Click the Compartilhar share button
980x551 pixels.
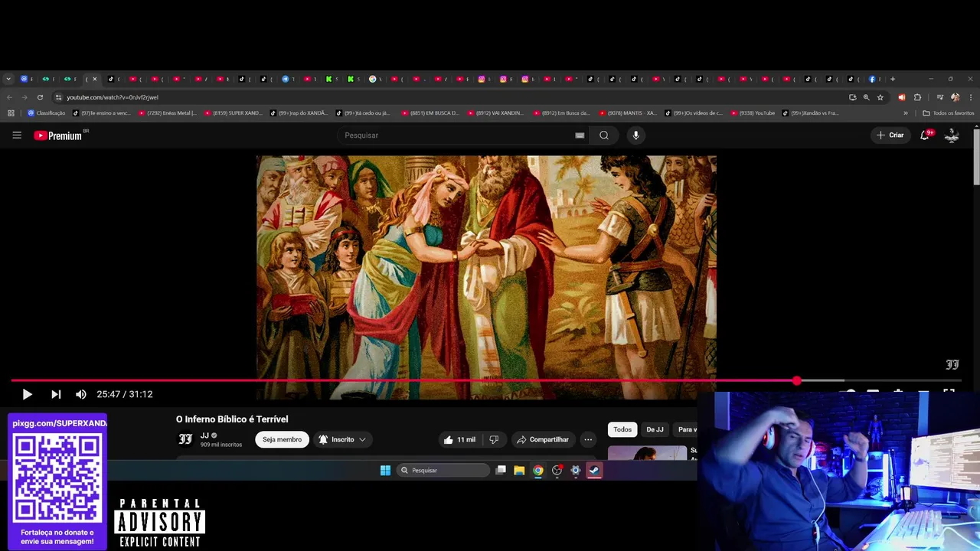543,439
